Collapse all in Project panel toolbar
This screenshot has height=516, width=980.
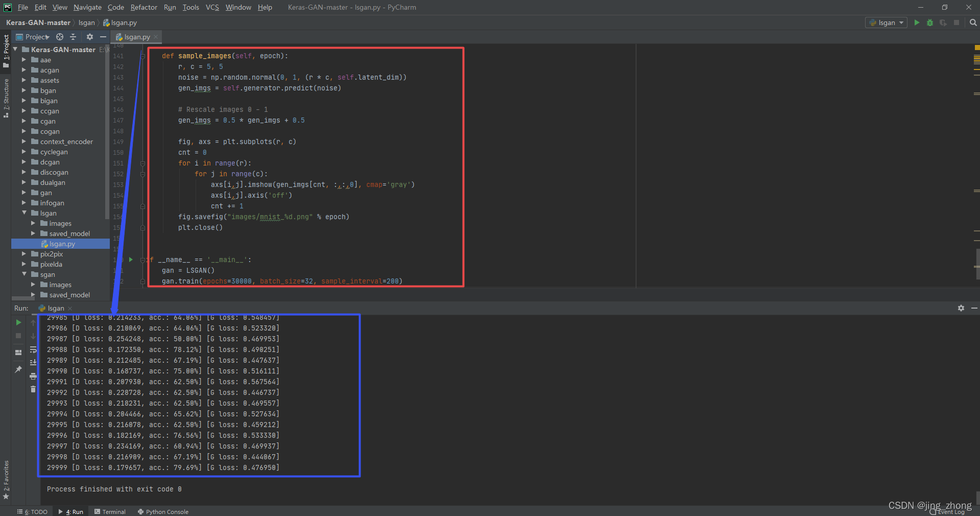[x=73, y=37]
